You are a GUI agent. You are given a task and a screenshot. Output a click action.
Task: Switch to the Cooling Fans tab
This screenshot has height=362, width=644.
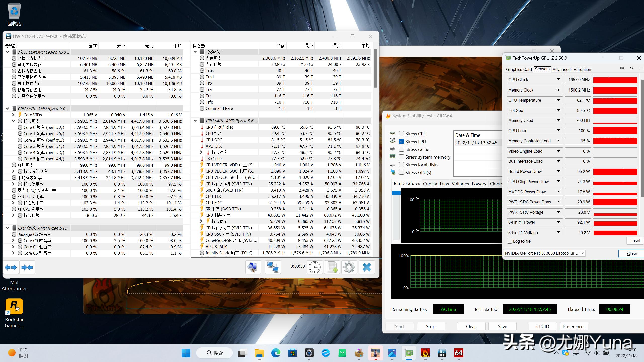(x=436, y=184)
